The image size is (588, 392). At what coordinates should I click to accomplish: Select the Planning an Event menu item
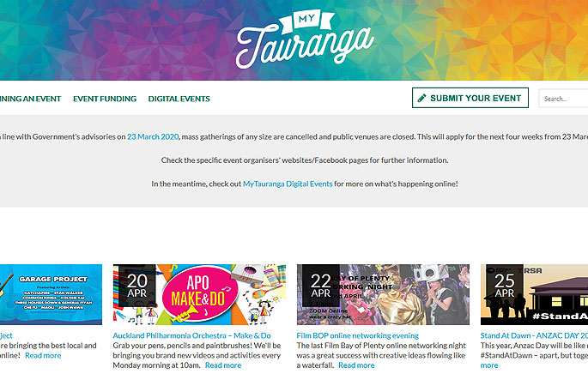pos(30,99)
